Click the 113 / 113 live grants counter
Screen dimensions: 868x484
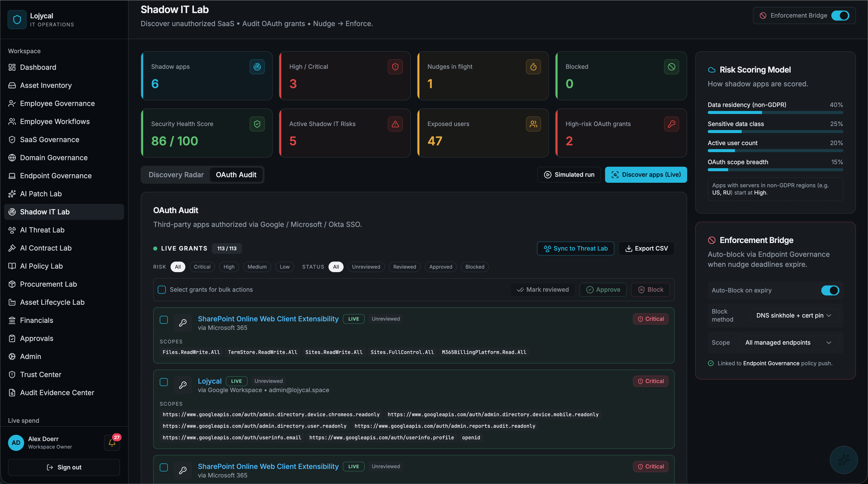(x=227, y=249)
